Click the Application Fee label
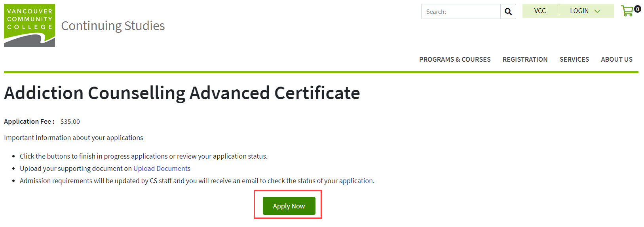This screenshot has width=644, height=227. click(x=29, y=122)
